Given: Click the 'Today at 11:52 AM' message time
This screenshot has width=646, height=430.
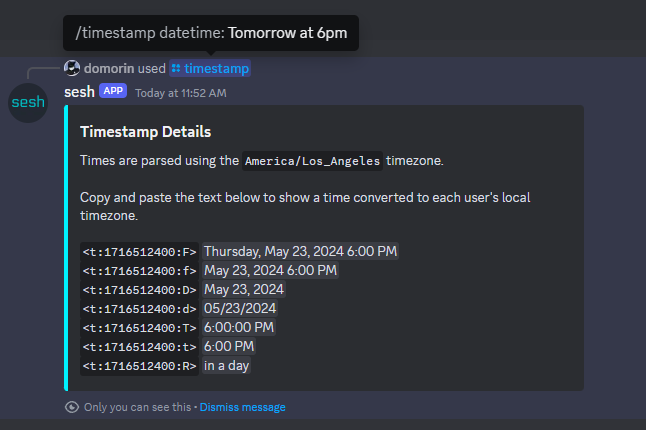Looking at the screenshot, I should click(x=181, y=93).
